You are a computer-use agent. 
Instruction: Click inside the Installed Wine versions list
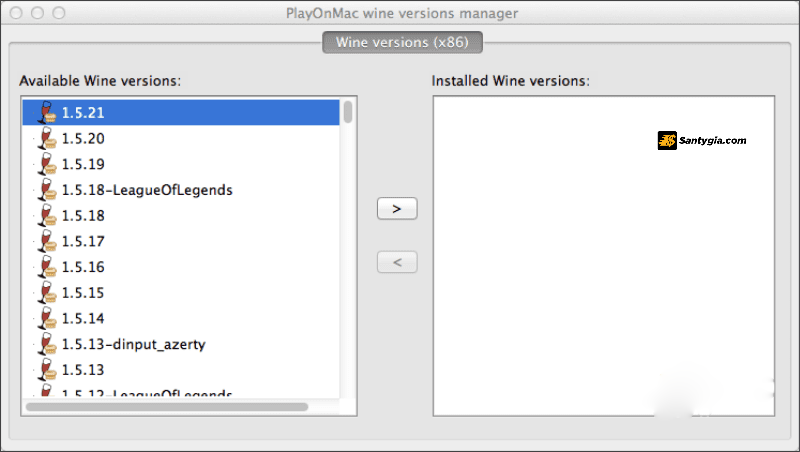click(x=604, y=256)
